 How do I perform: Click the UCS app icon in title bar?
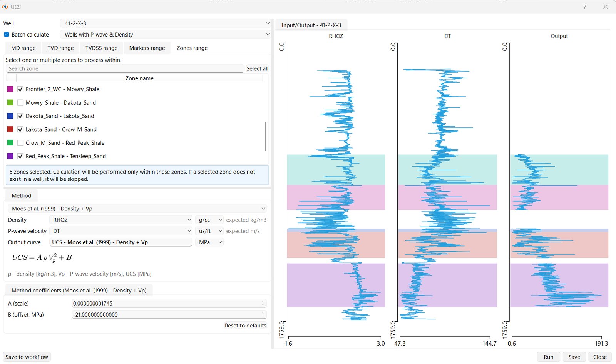pyautogui.click(x=5, y=7)
